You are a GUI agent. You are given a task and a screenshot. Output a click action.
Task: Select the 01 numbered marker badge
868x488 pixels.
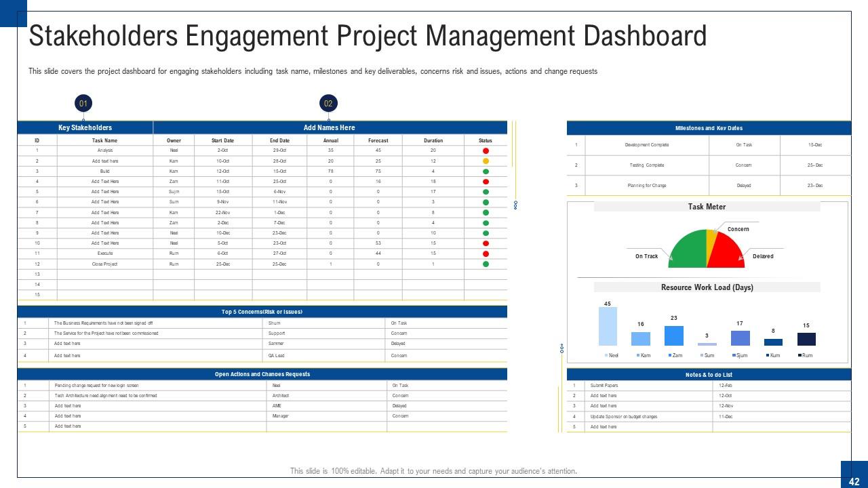83,103
